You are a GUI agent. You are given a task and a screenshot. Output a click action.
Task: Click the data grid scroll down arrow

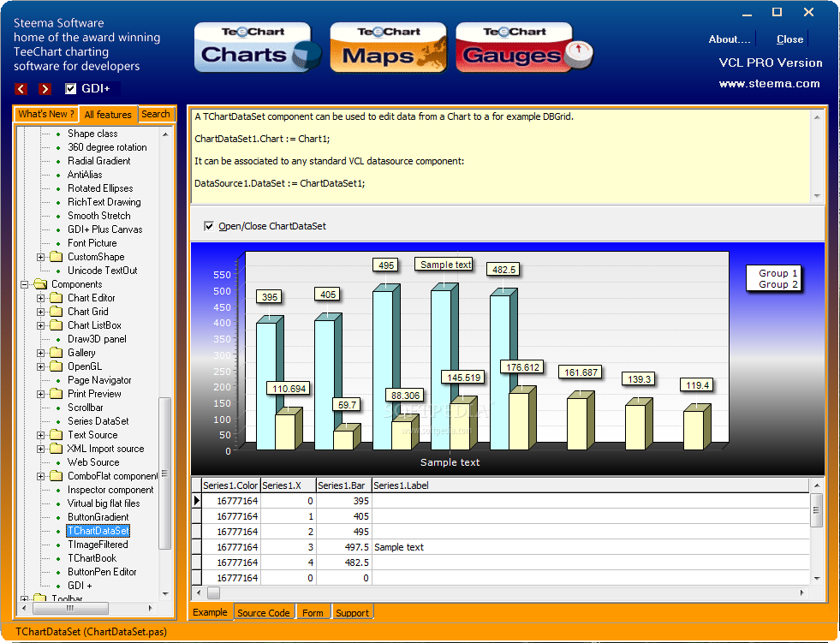point(816,578)
